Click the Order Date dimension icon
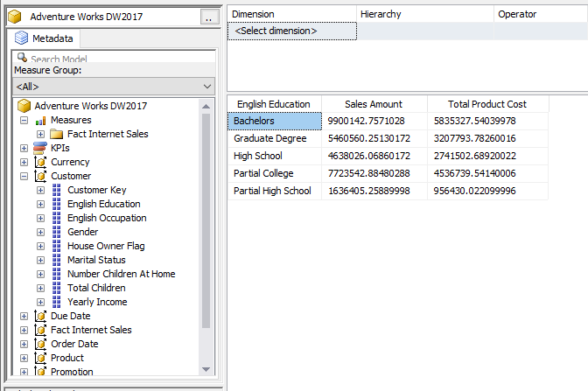 click(x=40, y=344)
